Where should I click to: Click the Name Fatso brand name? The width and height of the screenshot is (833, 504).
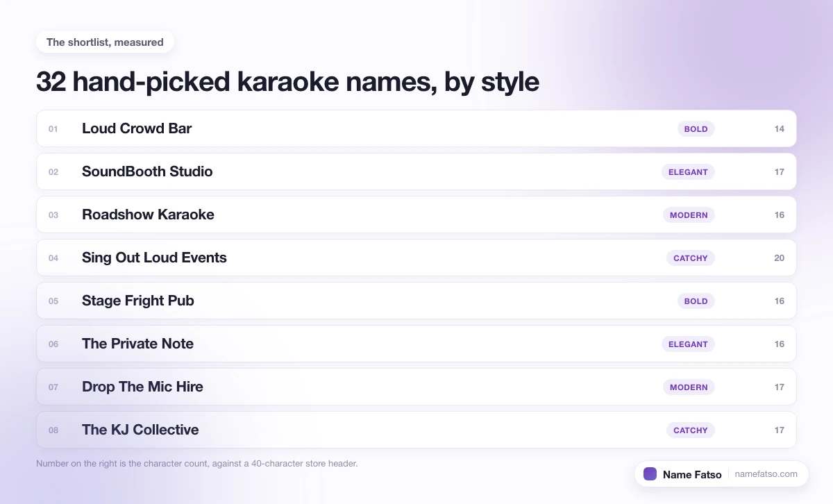692,475
